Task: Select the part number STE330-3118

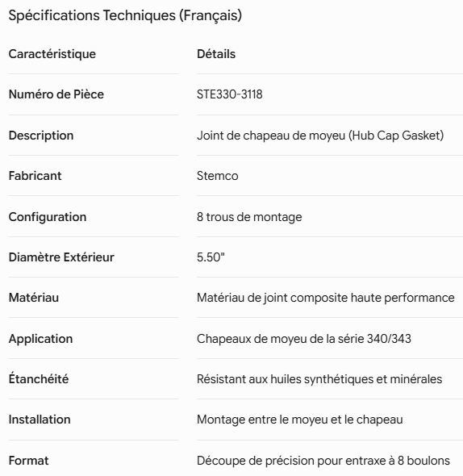Action: click(230, 94)
